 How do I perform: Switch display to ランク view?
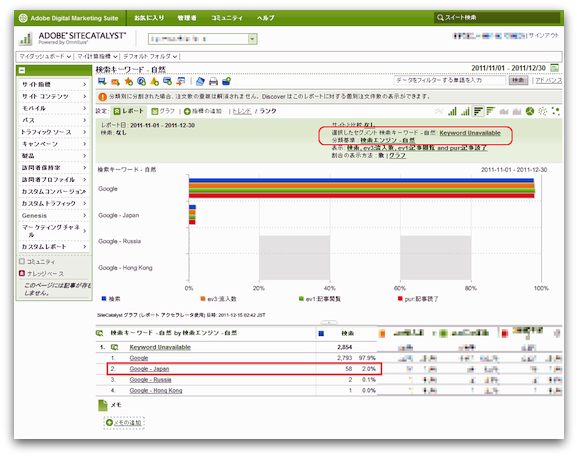pos(268,111)
